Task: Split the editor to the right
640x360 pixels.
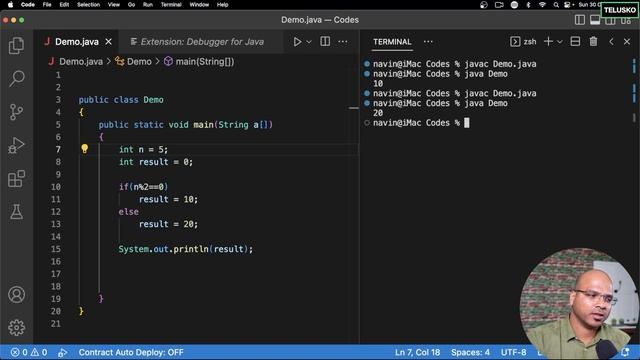Action: point(325,41)
